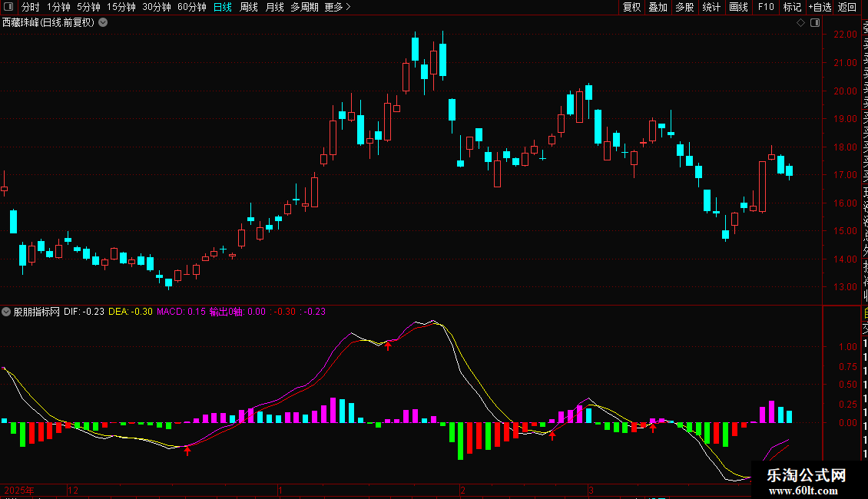Add stock via +自选 button
Image resolution: width=868 pixels, height=499 pixels.
click(820, 7)
